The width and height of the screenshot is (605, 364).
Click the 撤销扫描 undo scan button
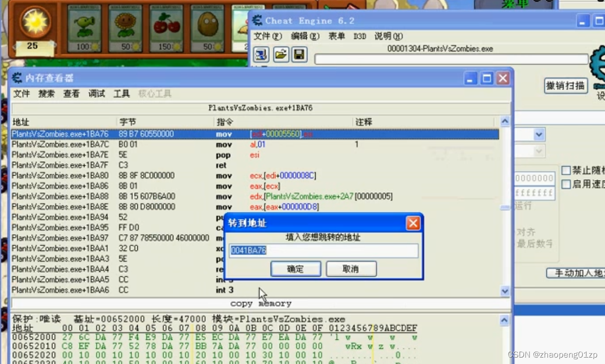(x=565, y=86)
